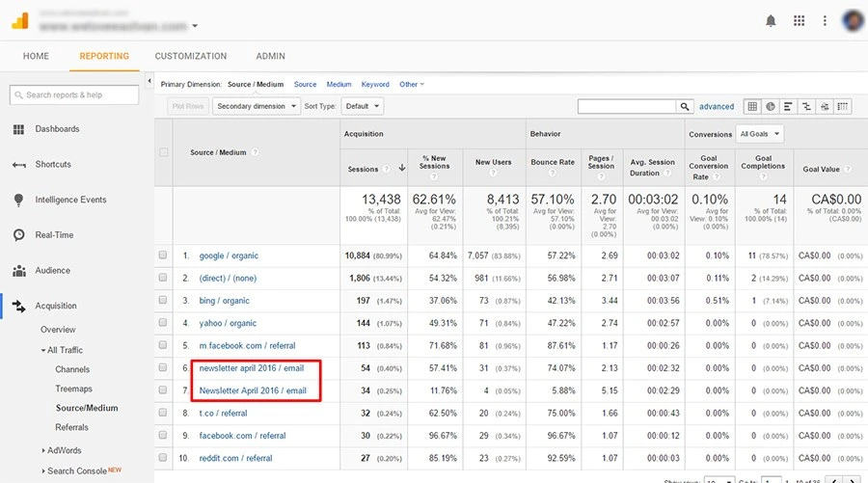868x483 pixels.
Task: Toggle the select-all rows checkbox
Action: click(x=163, y=152)
